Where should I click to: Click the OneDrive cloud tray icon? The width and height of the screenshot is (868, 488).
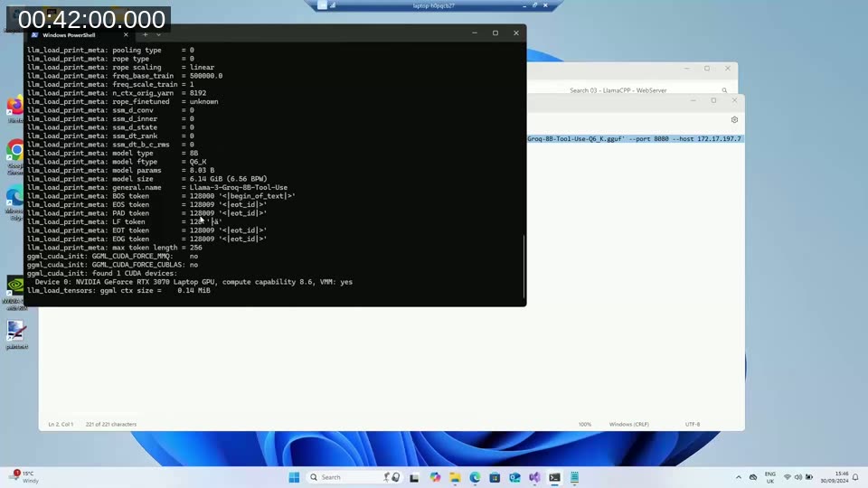coord(753,477)
